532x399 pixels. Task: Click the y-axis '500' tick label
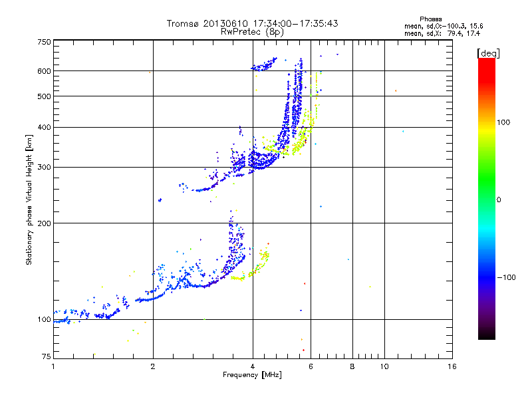pos(44,96)
